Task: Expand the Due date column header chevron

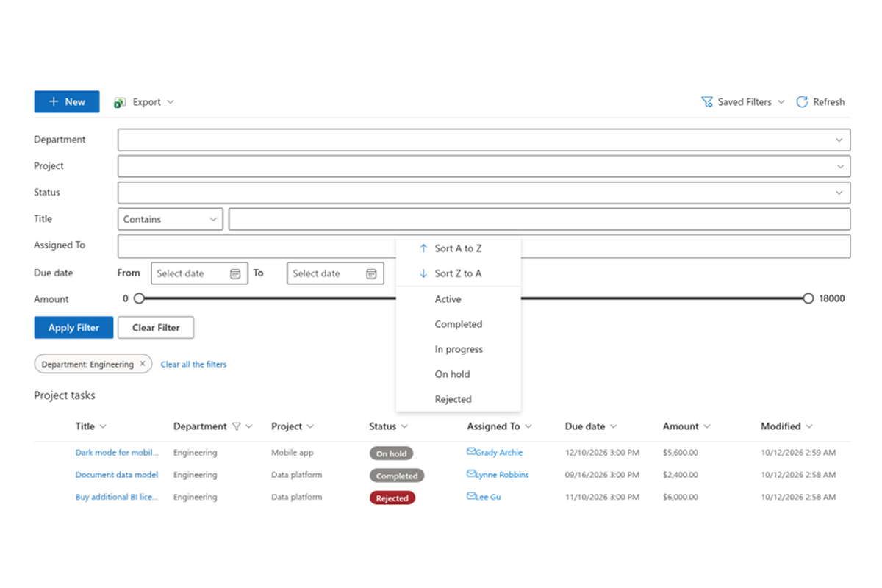Action: [x=613, y=426]
